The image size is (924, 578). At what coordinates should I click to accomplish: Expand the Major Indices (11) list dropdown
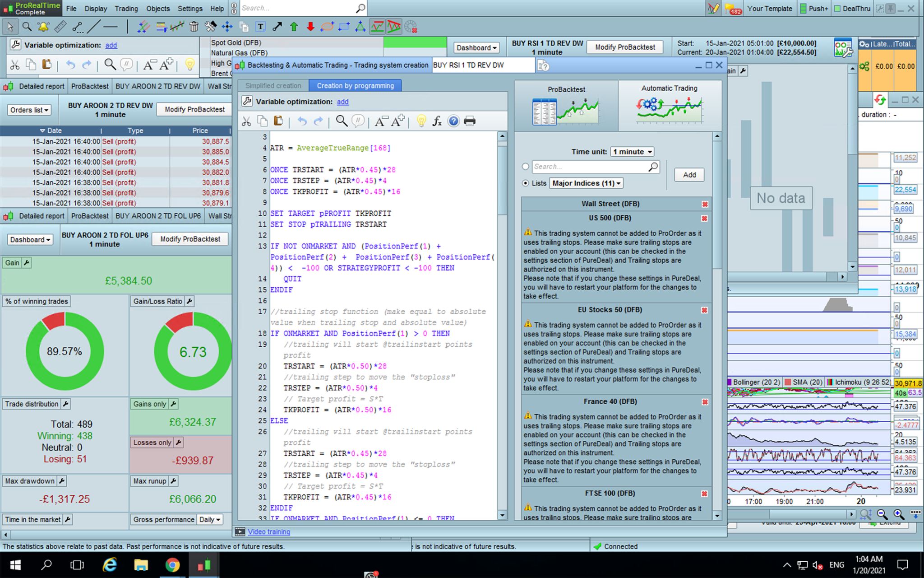pyautogui.click(x=586, y=183)
